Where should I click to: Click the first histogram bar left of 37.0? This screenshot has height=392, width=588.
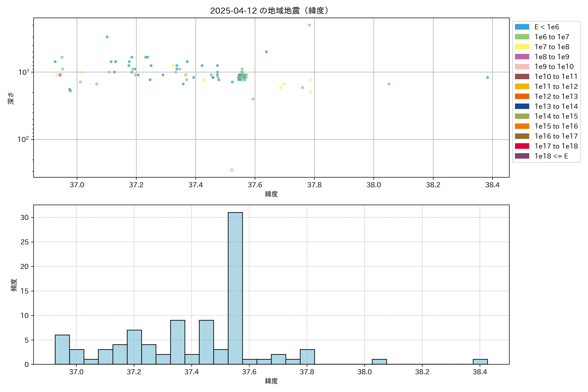[x=62, y=350]
